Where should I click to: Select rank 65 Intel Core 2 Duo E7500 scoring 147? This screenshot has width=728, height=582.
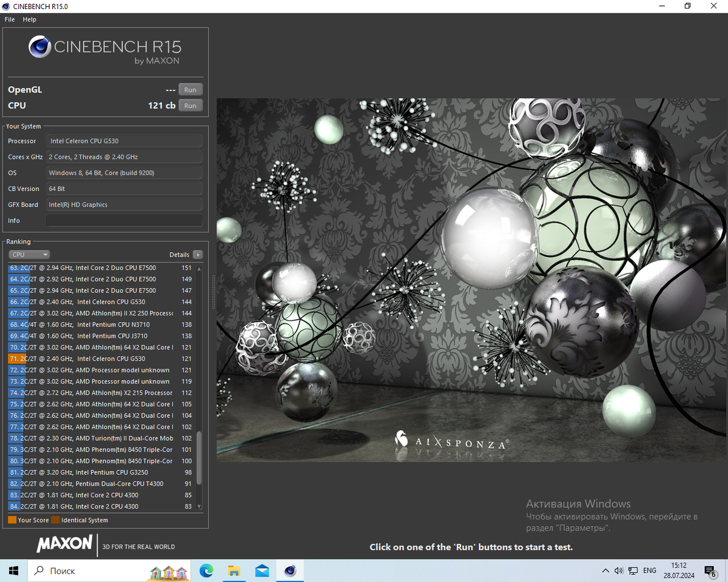click(x=102, y=290)
